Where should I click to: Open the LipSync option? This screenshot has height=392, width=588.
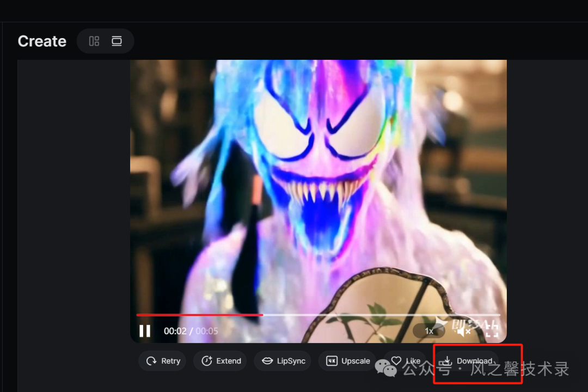click(x=283, y=361)
